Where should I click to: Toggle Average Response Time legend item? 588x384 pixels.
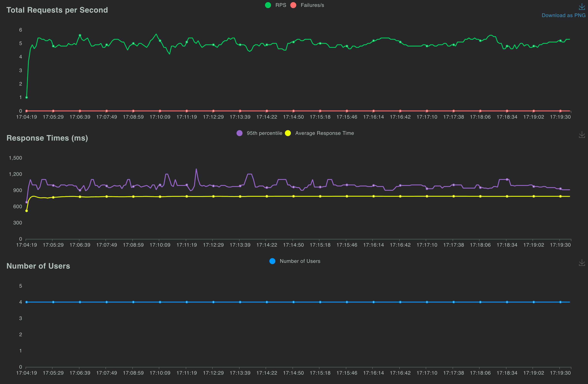tap(324, 133)
